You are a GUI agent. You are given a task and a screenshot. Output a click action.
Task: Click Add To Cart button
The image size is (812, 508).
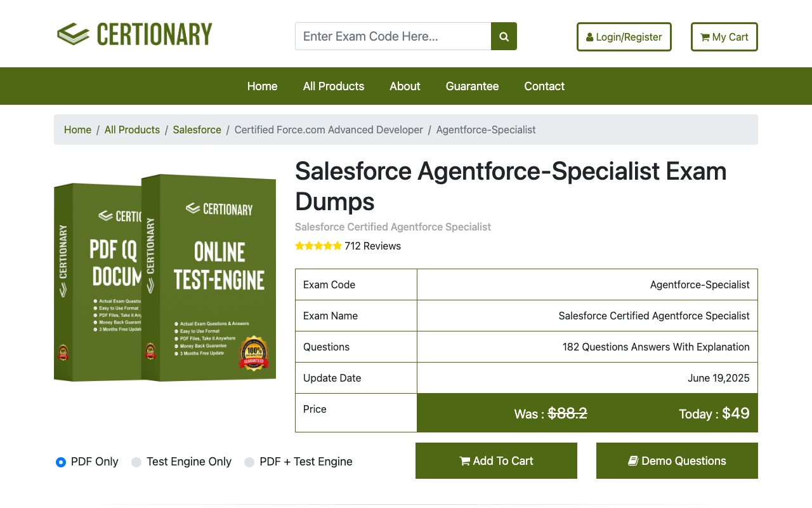coord(496,460)
